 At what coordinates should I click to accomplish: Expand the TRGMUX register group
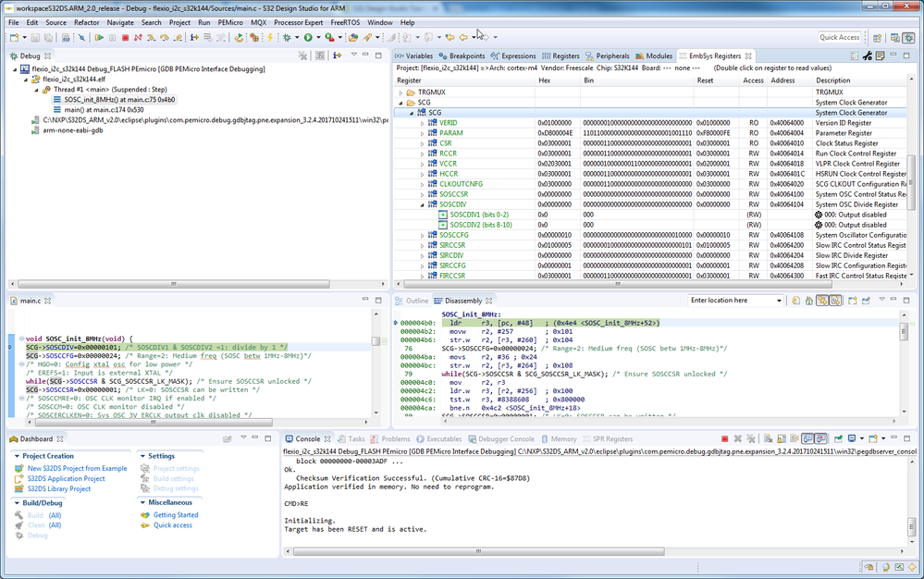[400, 92]
